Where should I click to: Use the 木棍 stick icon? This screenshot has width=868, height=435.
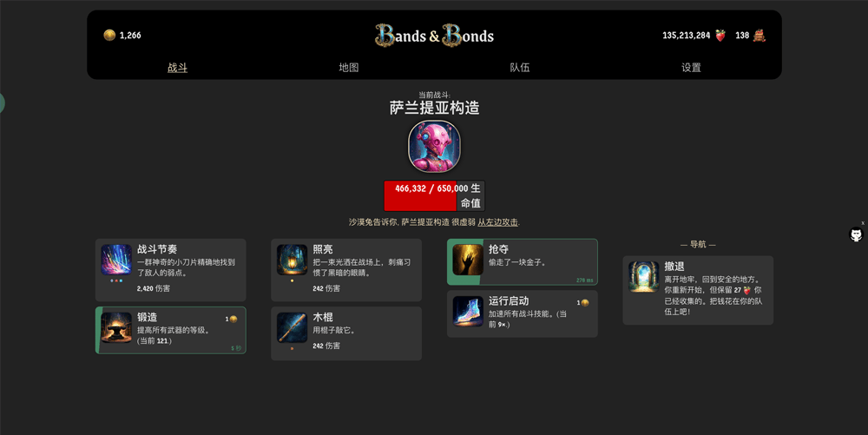(292, 327)
